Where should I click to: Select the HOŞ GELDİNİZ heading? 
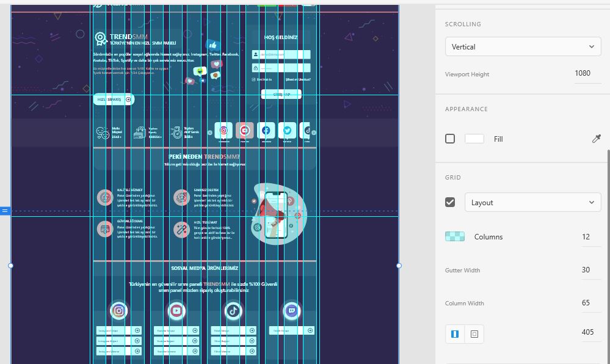tap(281, 37)
